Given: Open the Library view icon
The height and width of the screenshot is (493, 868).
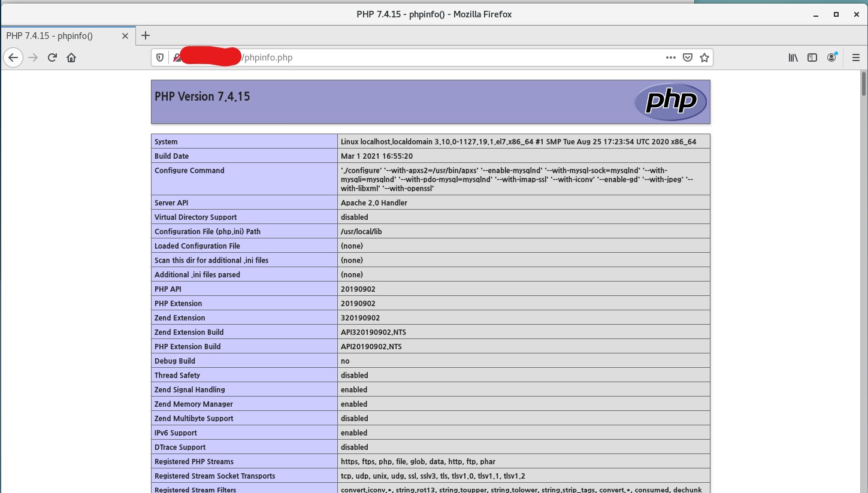Looking at the screenshot, I should [x=793, y=58].
